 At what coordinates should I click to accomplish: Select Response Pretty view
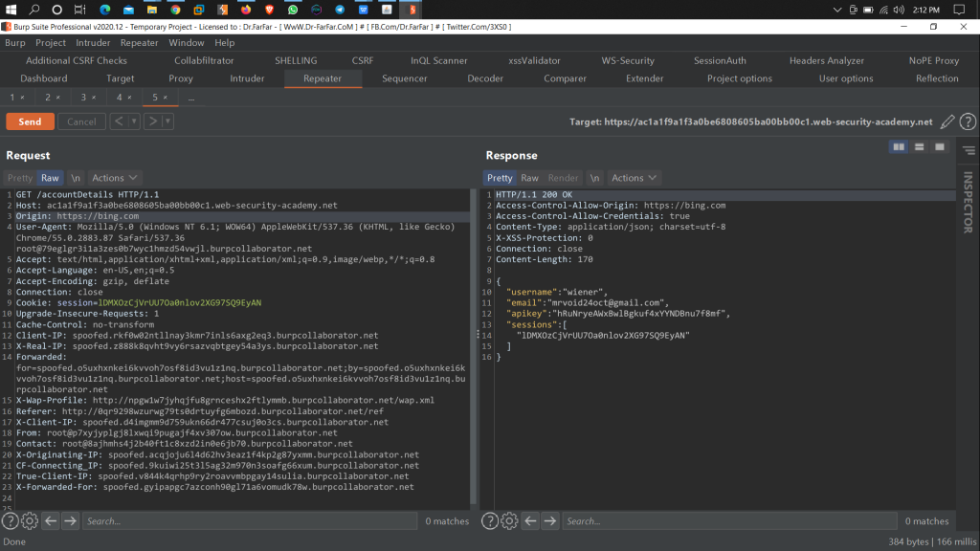[x=500, y=178]
